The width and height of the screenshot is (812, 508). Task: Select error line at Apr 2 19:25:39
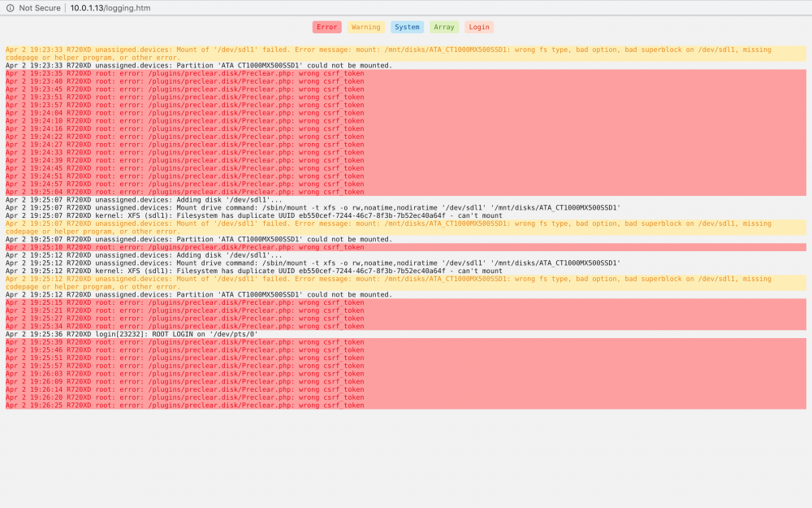click(406, 342)
